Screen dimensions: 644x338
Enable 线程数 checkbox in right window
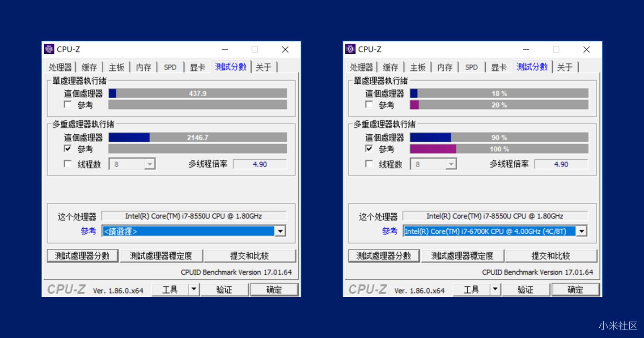[x=369, y=164]
